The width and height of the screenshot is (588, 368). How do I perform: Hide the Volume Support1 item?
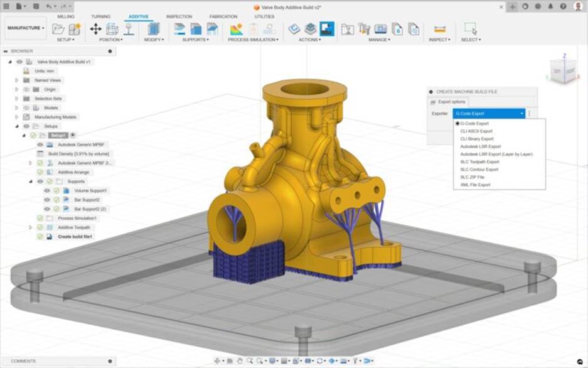(46, 191)
